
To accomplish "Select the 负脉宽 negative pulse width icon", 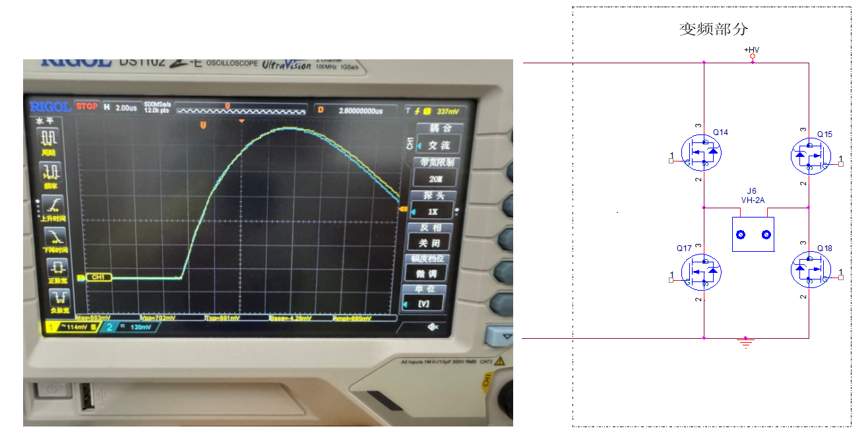I will pos(59,298).
